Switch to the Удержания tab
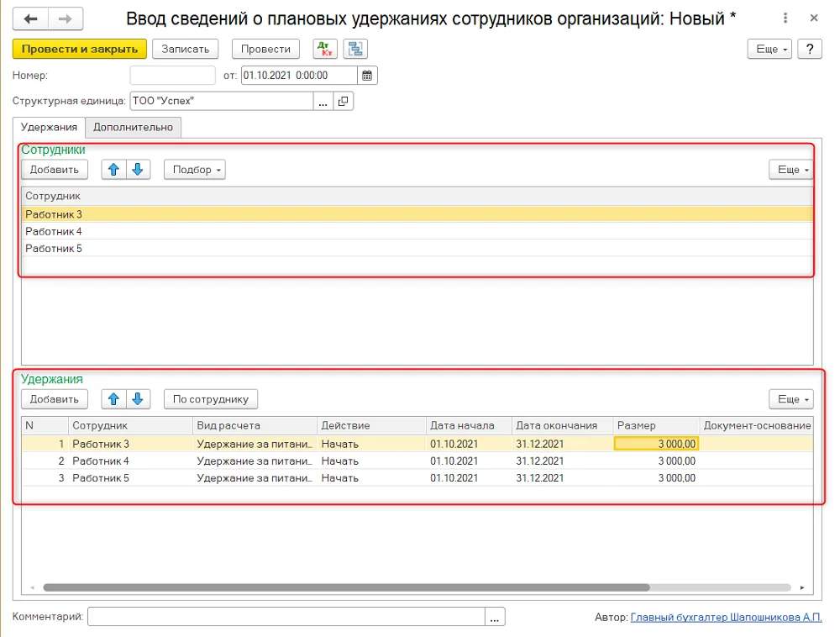This screenshot has width=840, height=637. [49, 128]
